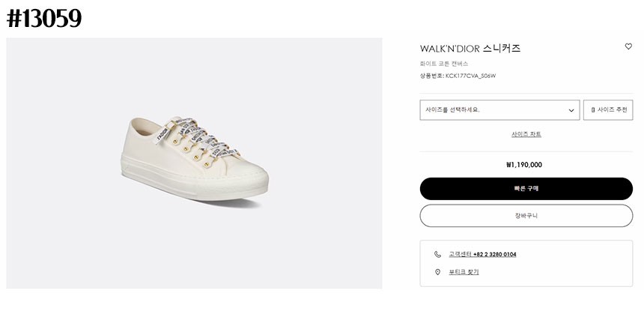Image resolution: width=644 pixels, height=323 pixels.
Task: Click the ₩1,190,000 price text
Action: pyautogui.click(x=524, y=165)
